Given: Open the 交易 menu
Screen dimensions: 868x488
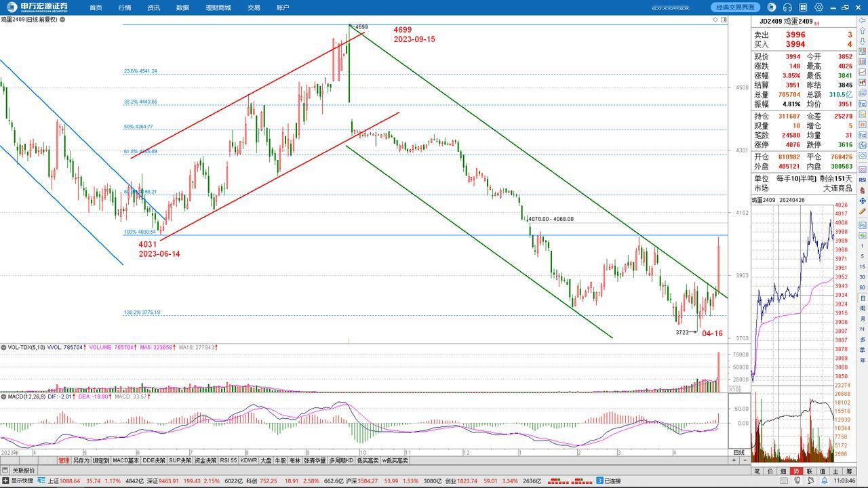Looking at the screenshot, I should 254,7.
